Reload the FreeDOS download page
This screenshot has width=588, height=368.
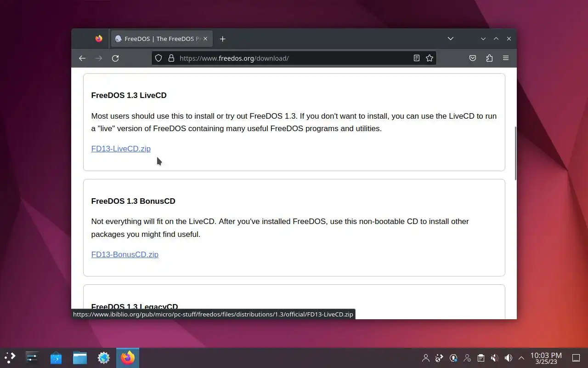(x=115, y=58)
